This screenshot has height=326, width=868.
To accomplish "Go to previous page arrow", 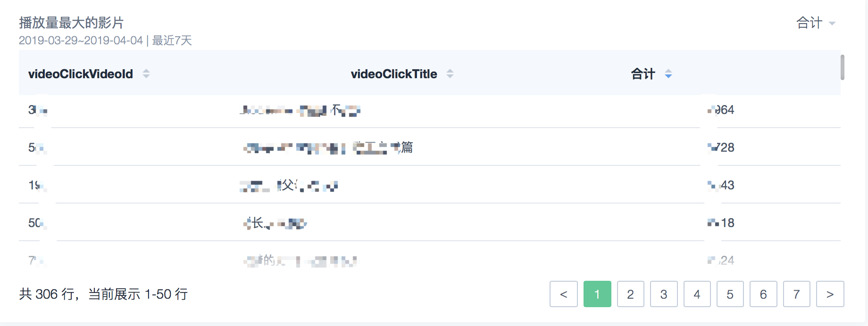I will tap(564, 294).
